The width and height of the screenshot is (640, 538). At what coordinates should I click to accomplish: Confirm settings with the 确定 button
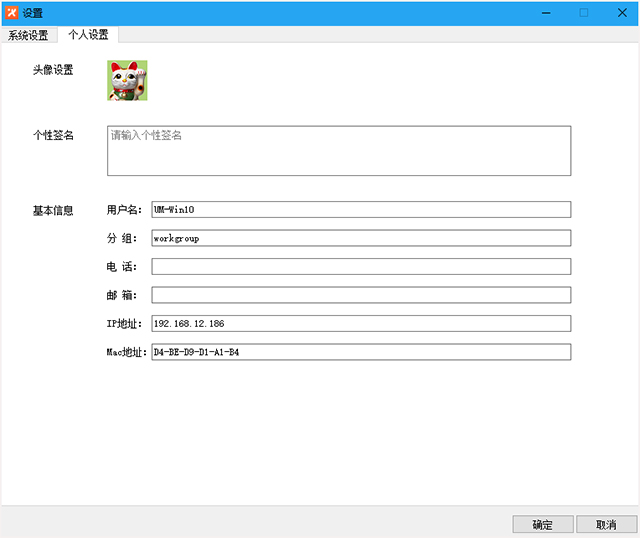(x=543, y=525)
